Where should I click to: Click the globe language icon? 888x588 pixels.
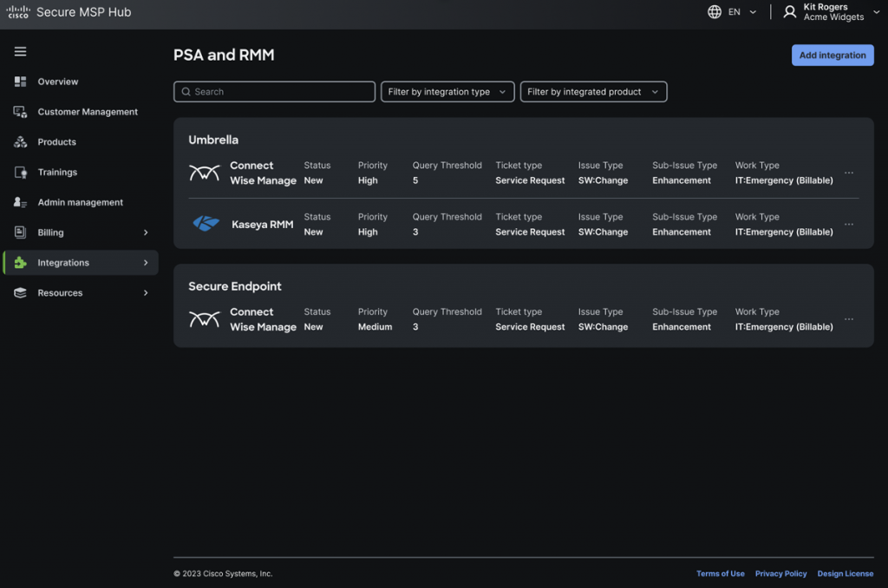(x=715, y=12)
